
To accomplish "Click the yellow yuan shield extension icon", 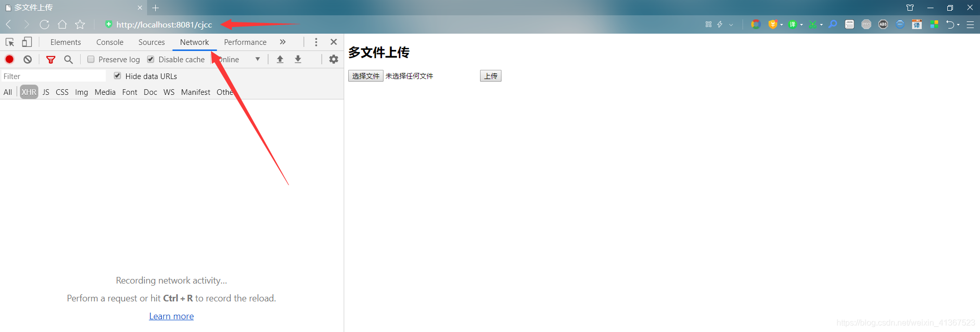I will (x=773, y=24).
